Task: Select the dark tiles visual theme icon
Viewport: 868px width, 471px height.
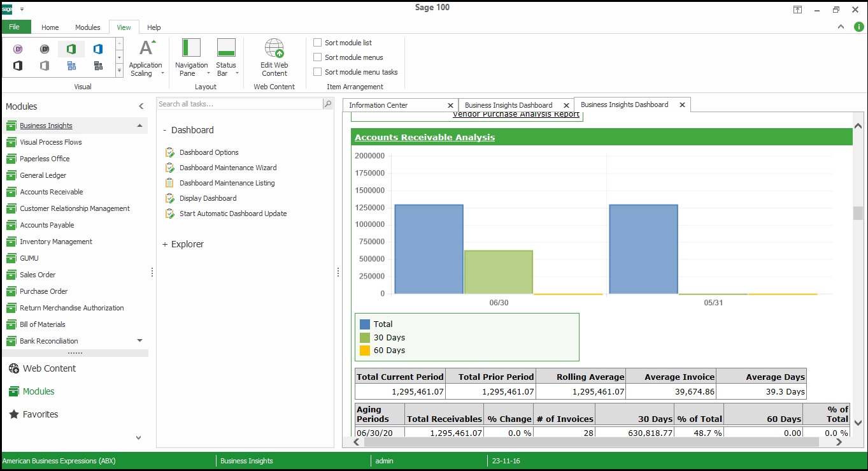Action: coord(97,66)
